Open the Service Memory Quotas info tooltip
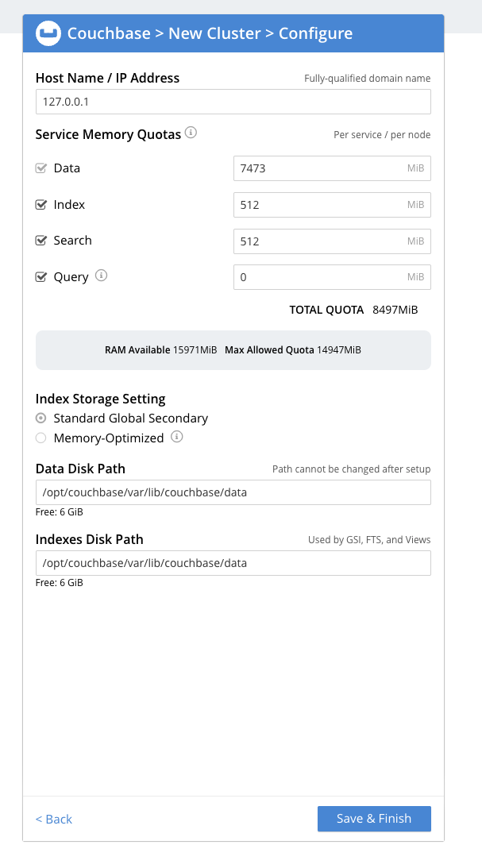Screen dimensions: 482x868 pyautogui.click(x=191, y=133)
